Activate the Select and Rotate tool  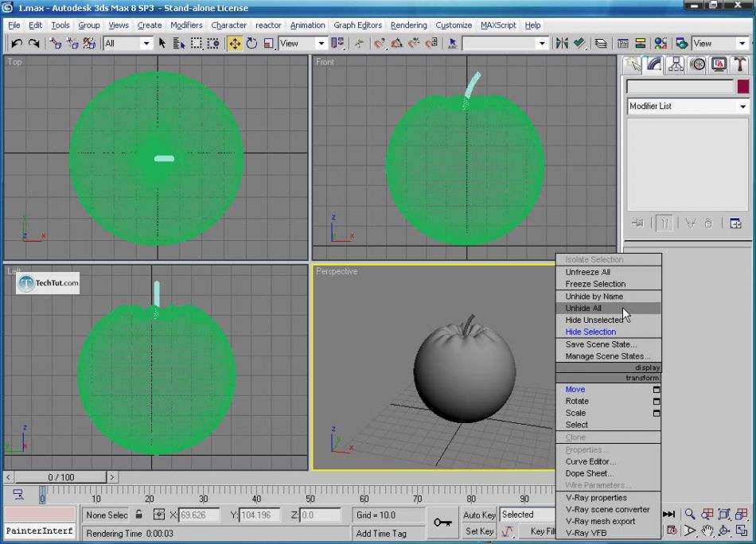[251, 44]
